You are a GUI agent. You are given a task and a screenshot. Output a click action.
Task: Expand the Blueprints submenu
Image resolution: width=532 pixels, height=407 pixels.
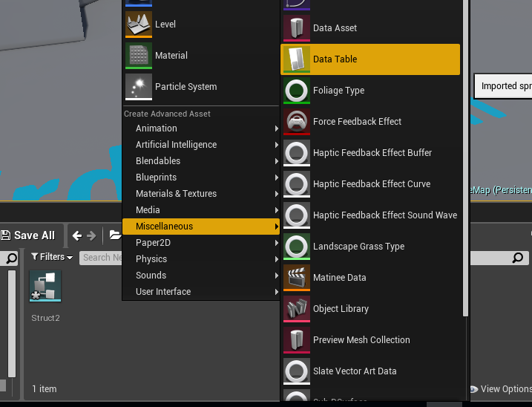pyautogui.click(x=201, y=178)
